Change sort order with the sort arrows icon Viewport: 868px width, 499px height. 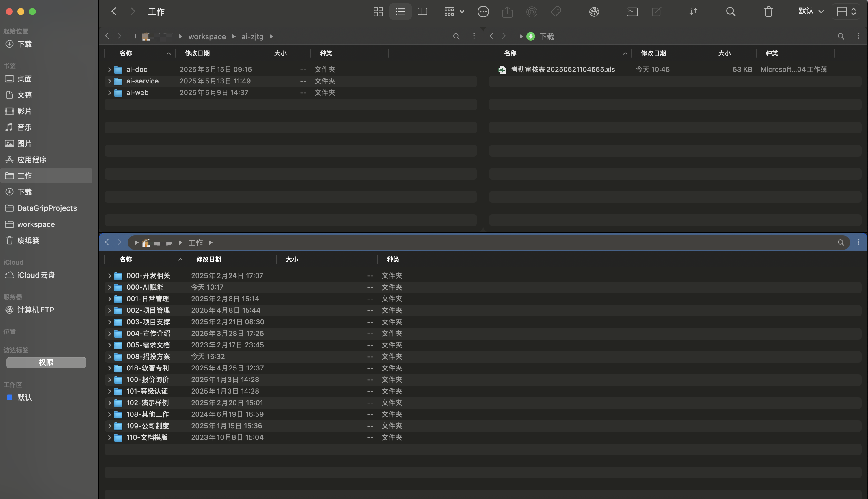pos(693,11)
